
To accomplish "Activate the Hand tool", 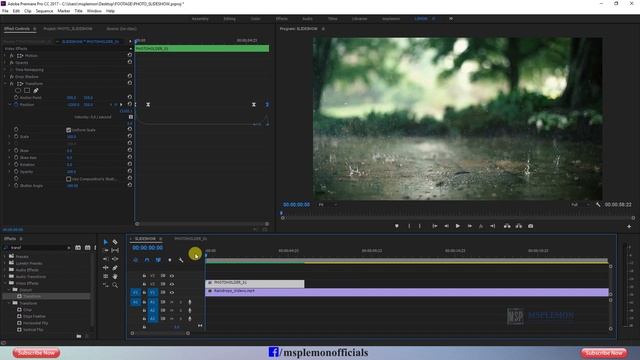I will (115, 276).
